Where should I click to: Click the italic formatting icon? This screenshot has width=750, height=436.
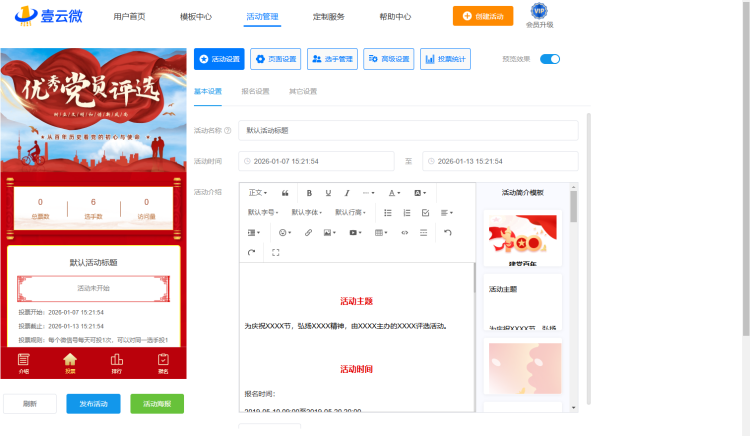coord(347,192)
